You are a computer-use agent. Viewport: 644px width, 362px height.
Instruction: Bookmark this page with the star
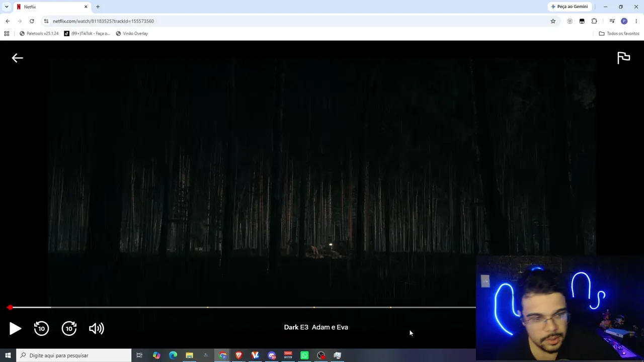click(x=553, y=21)
